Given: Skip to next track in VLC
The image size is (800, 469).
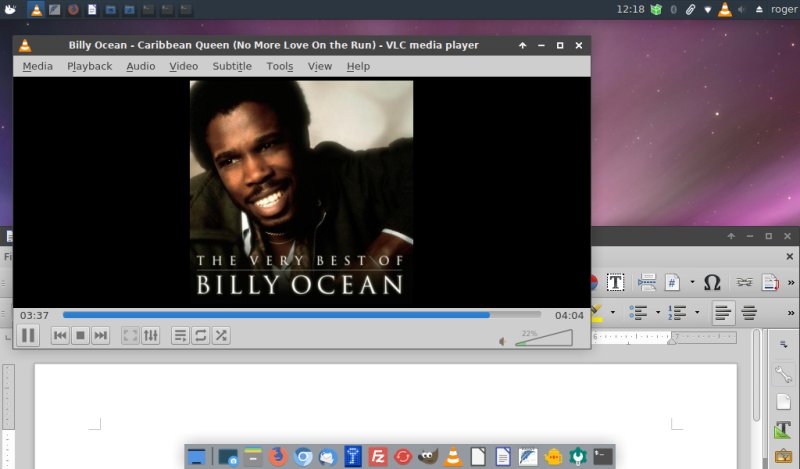Looking at the screenshot, I should pyautogui.click(x=100, y=336).
